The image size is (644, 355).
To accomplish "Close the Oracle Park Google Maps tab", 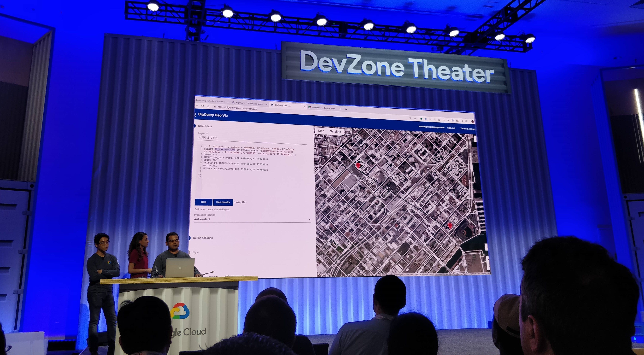I will coord(340,109).
